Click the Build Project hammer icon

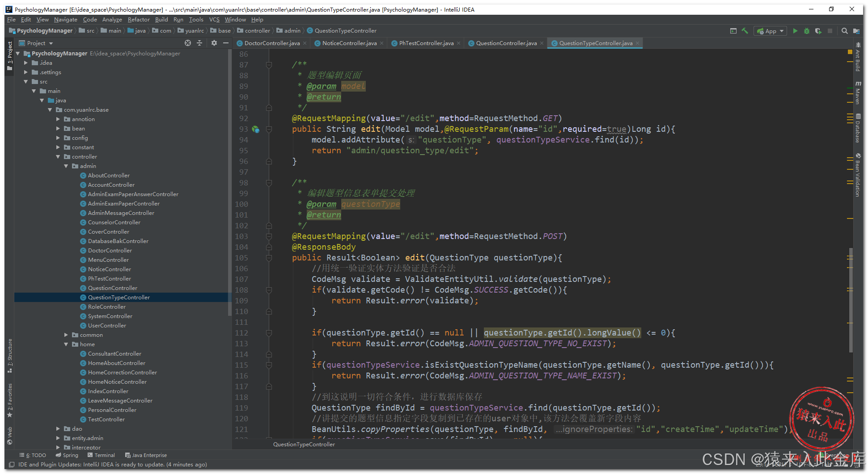(x=745, y=31)
